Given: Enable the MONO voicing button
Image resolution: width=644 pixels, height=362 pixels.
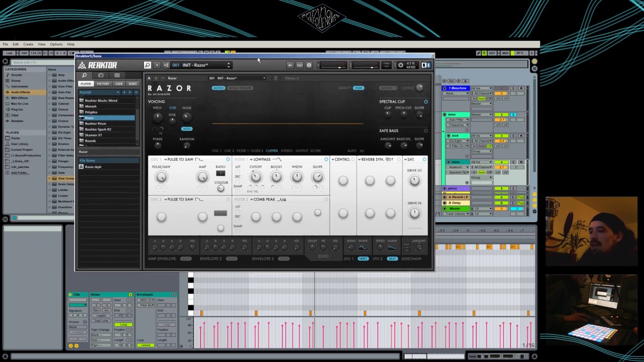Looking at the screenshot, I should (x=218, y=88).
